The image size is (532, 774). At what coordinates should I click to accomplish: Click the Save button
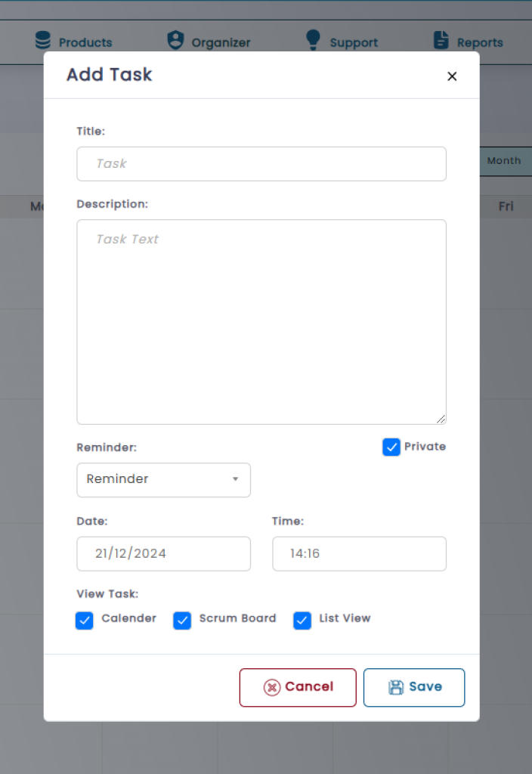414,688
